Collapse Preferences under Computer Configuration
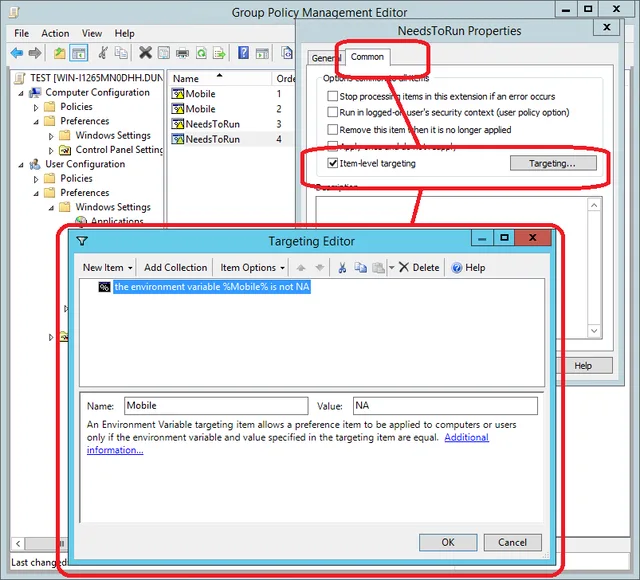640x580 pixels. [x=36, y=122]
